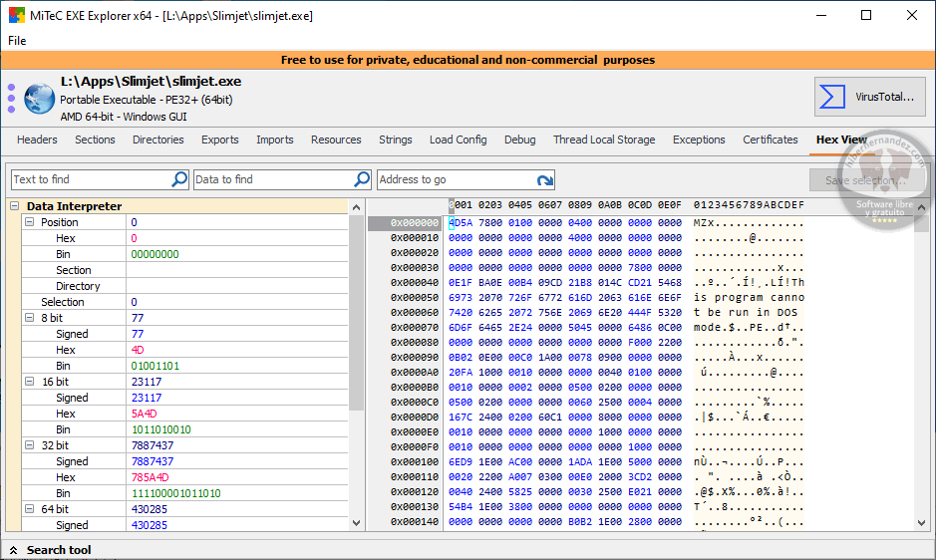Screen dimensions: 936x560
Task: Click the MiTeC EXE Explorer title bar icon
Action: 16,15
